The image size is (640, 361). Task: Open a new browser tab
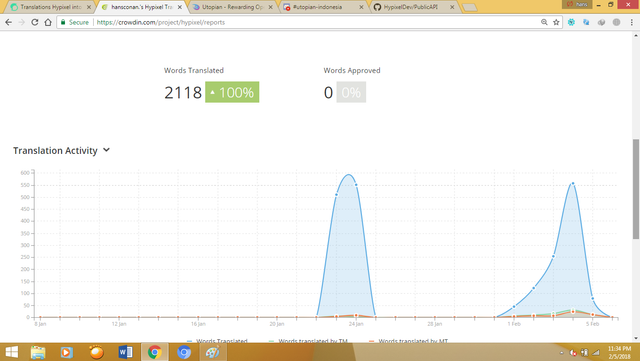tap(470, 7)
